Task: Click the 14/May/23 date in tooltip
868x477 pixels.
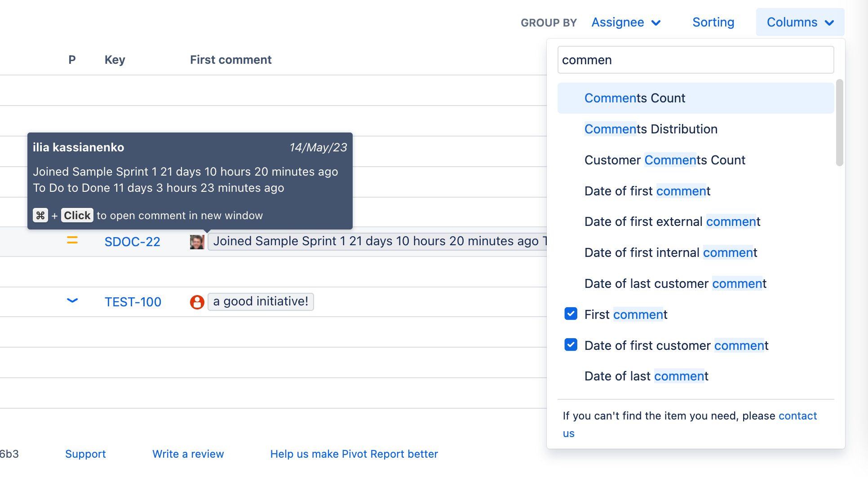Action: point(318,147)
